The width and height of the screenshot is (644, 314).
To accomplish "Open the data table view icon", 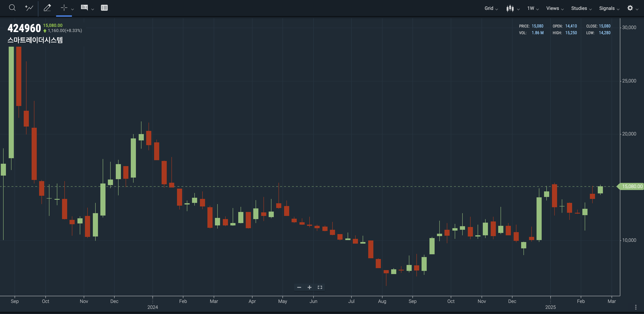I will coord(104,8).
